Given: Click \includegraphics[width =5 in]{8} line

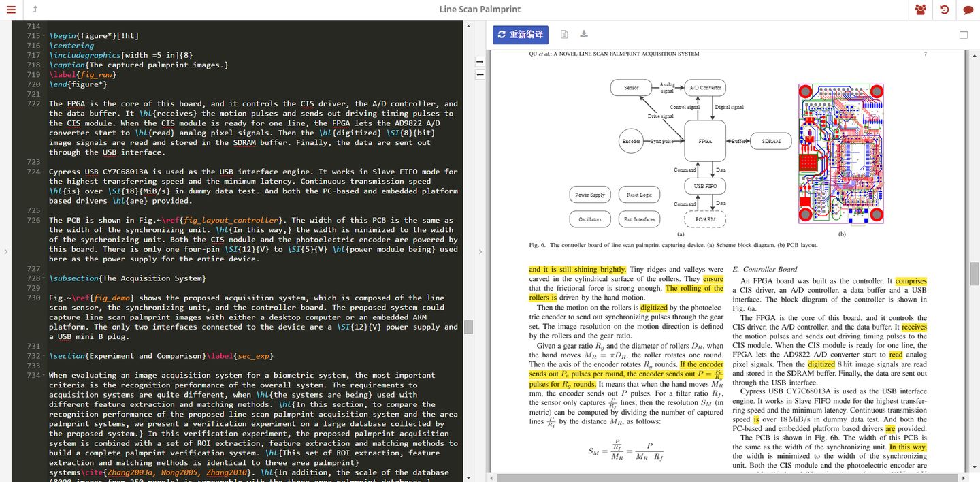Looking at the screenshot, I should (120, 55).
